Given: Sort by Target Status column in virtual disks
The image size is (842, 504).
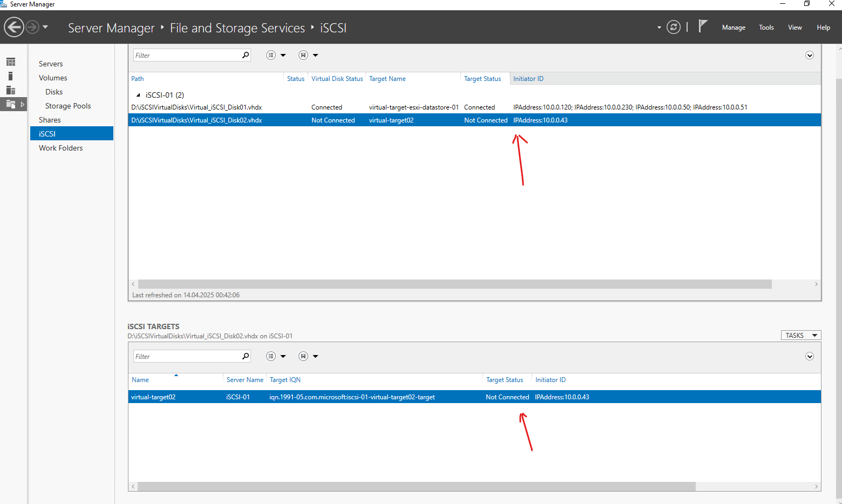Looking at the screenshot, I should coord(482,79).
